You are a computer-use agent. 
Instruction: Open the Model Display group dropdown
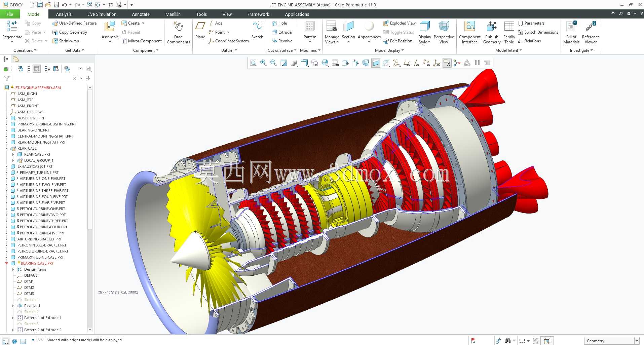coord(389,50)
